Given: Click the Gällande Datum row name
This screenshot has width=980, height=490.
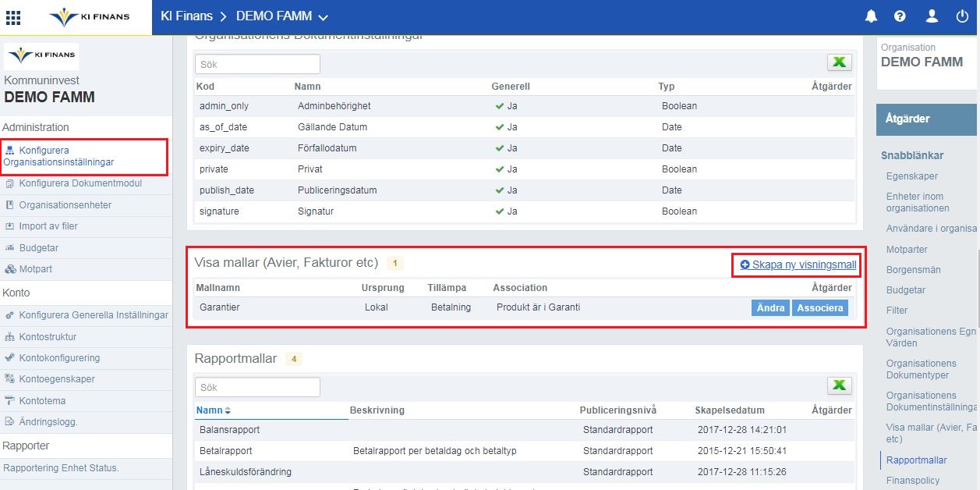Looking at the screenshot, I should pos(332,127).
